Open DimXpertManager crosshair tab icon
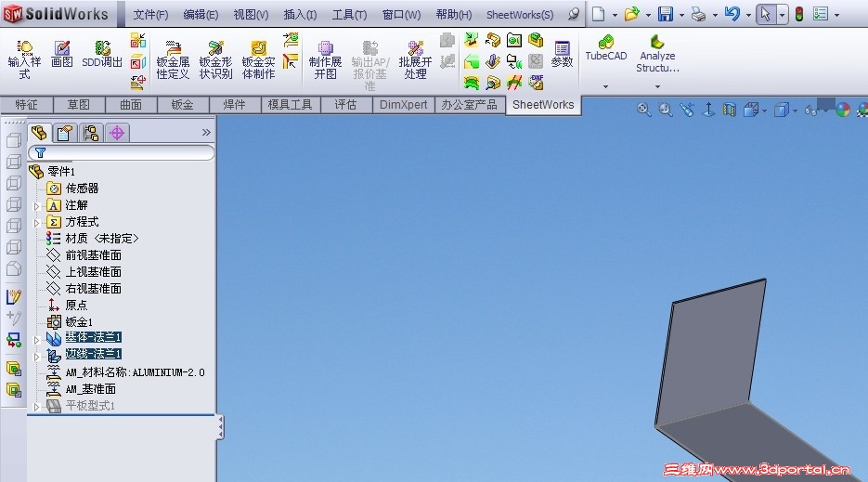868x482 pixels. click(x=117, y=133)
